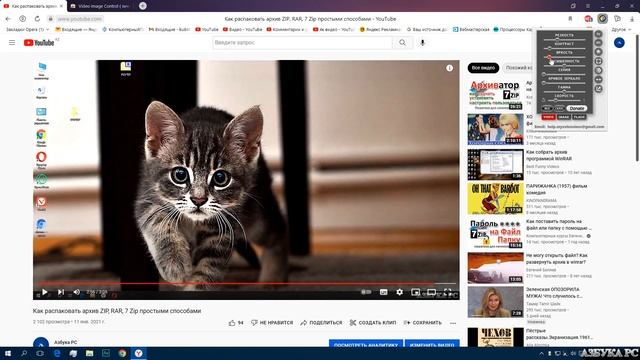Viewport: 640px width, 360px height.
Task: Switch to theater mode
Action: [x=431, y=292]
